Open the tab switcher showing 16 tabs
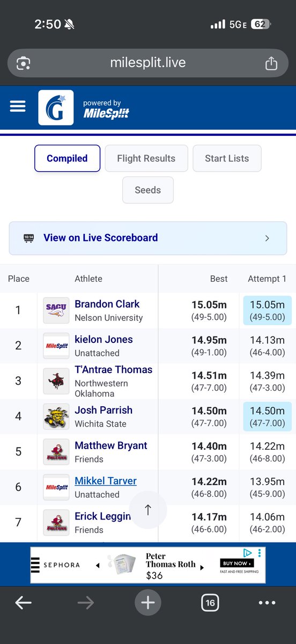Viewport: 296px width, 644px height. 210,603
